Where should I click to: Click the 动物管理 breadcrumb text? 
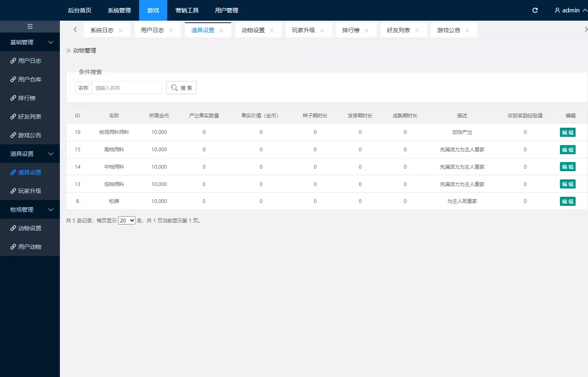tap(85, 50)
